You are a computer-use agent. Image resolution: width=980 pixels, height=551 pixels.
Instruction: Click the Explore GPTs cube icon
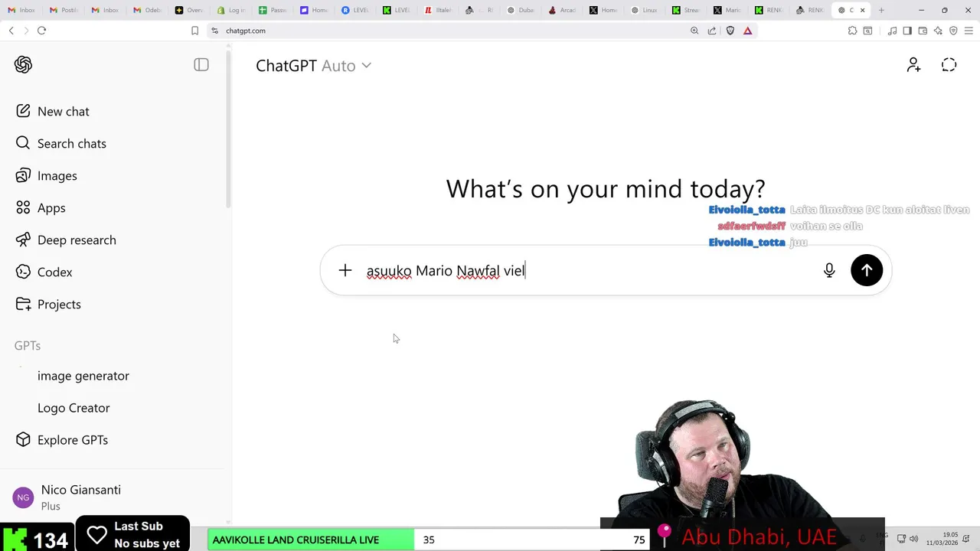tap(23, 440)
